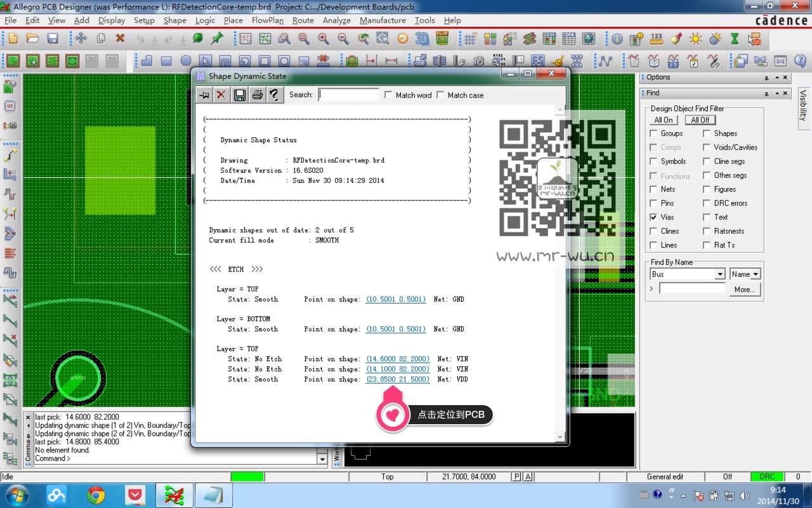Toggle the grid display icon
The height and width of the screenshot is (508, 812).
[470, 39]
